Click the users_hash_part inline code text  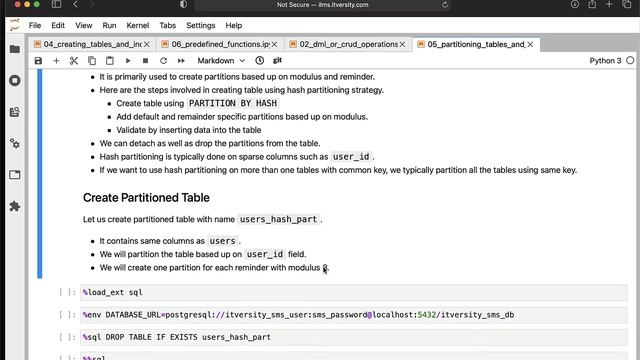click(x=278, y=219)
